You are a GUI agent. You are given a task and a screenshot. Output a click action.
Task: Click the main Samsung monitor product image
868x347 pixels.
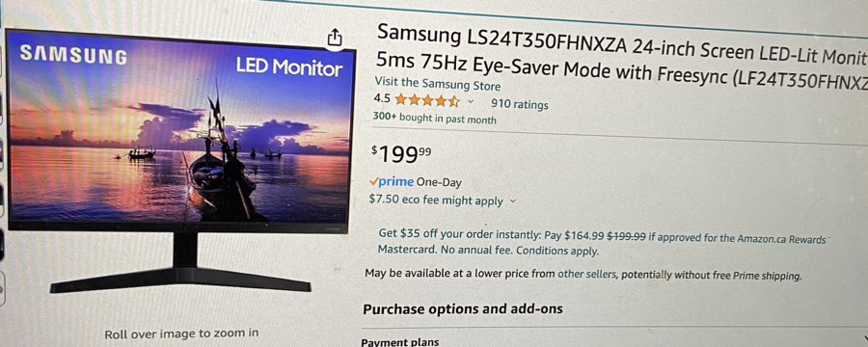pos(180,161)
